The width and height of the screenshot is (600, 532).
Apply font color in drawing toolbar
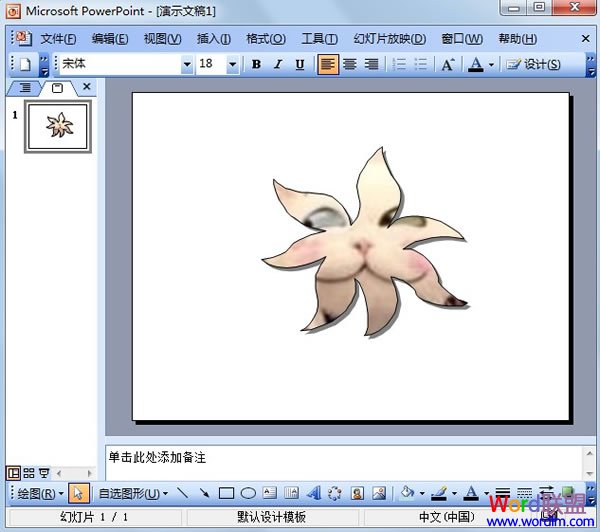tap(471, 493)
